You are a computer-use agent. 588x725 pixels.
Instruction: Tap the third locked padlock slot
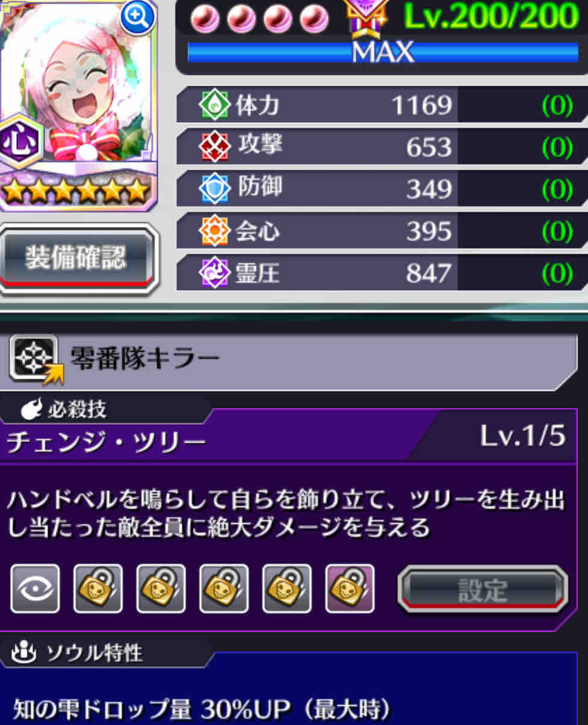(x=224, y=588)
